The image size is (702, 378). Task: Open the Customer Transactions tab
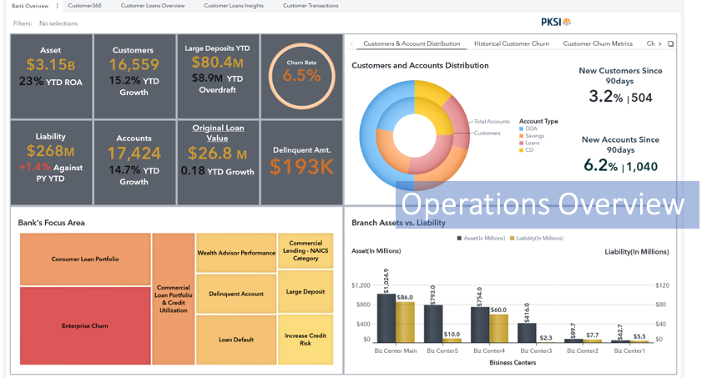pyautogui.click(x=311, y=6)
